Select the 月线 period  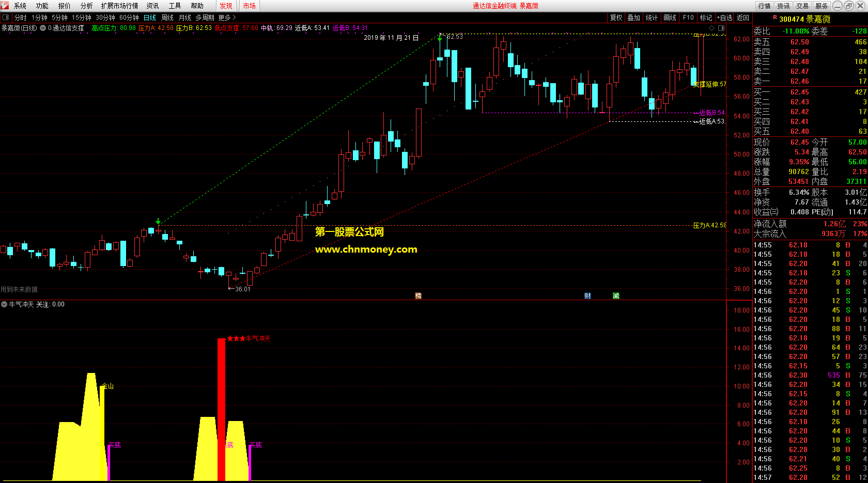point(184,18)
